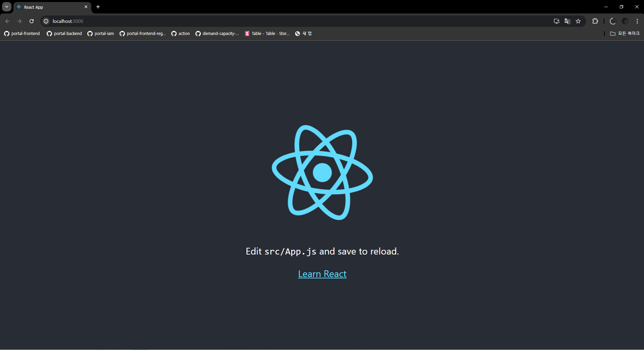Go back using browser back arrow
The width and height of the screenshot is (644, 350).
click(7, 21)
